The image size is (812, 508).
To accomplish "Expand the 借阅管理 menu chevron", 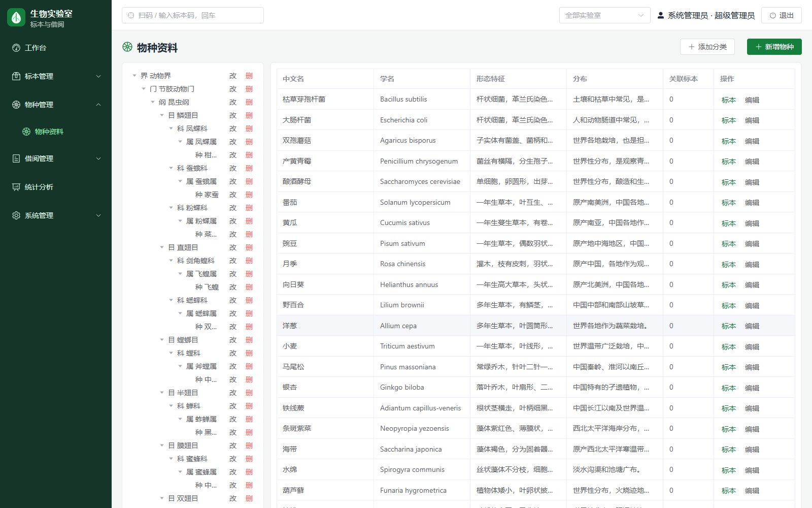I will coord(98,158).
